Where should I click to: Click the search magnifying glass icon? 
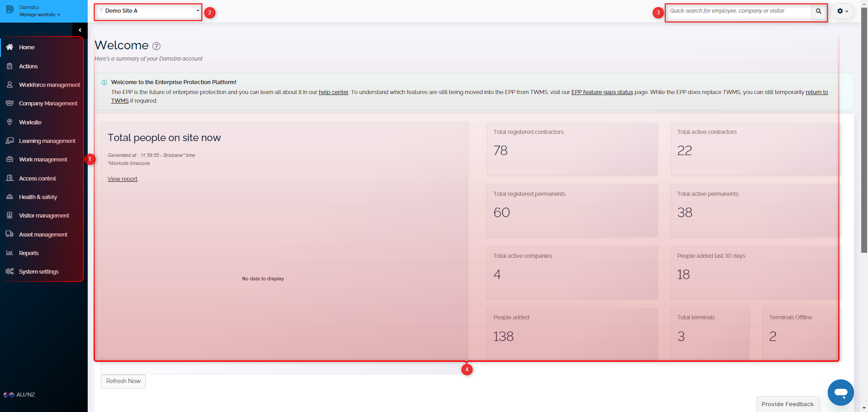[818, 11]
